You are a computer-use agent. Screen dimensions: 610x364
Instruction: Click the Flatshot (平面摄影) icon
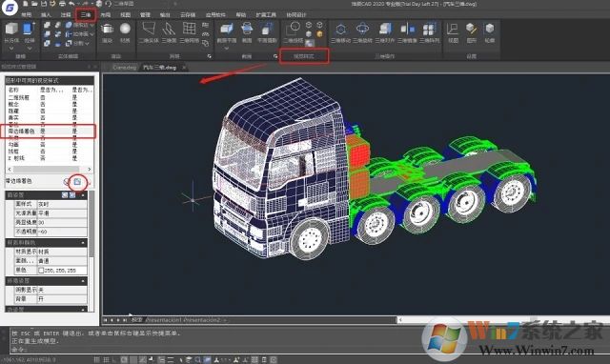pyautogui.click(x=267, y=30)
